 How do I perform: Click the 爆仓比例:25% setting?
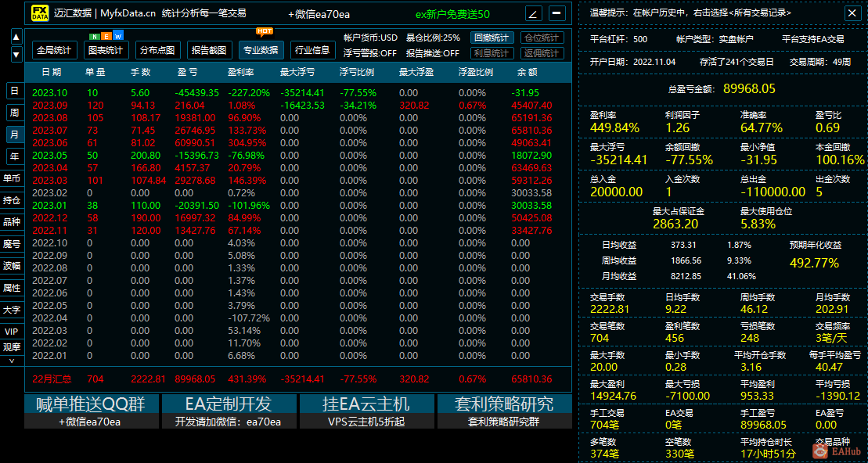[433, 38]
